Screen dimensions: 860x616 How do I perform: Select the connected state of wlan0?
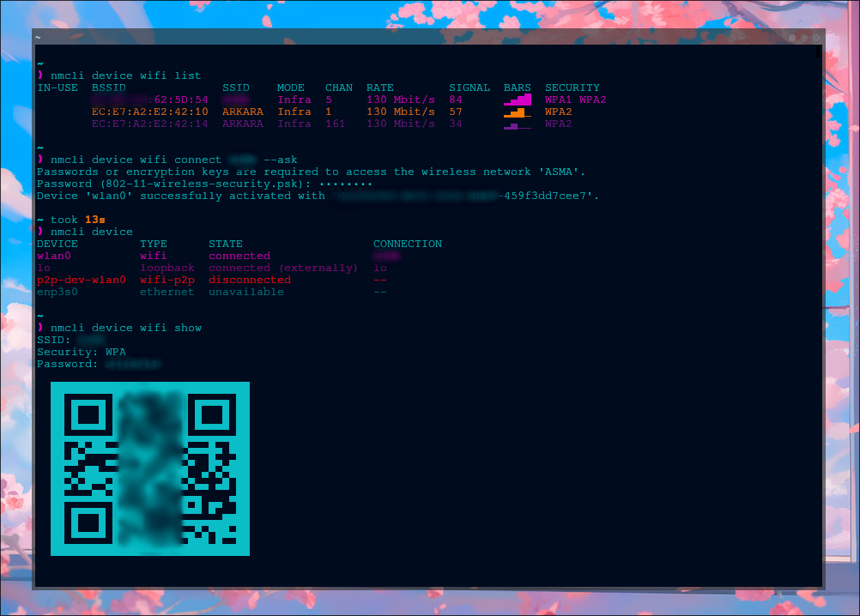click(x=239, y=255)
